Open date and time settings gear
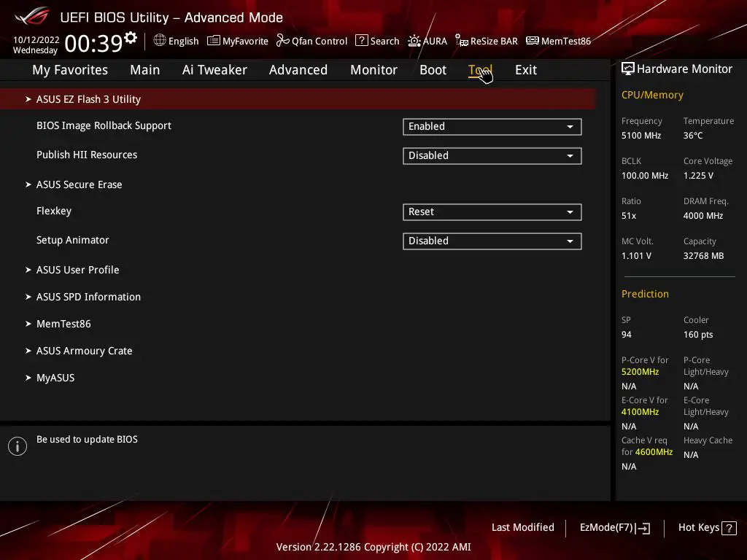Image resolution: width=747 pixels, height=560 pixels. tap(131, 37)
